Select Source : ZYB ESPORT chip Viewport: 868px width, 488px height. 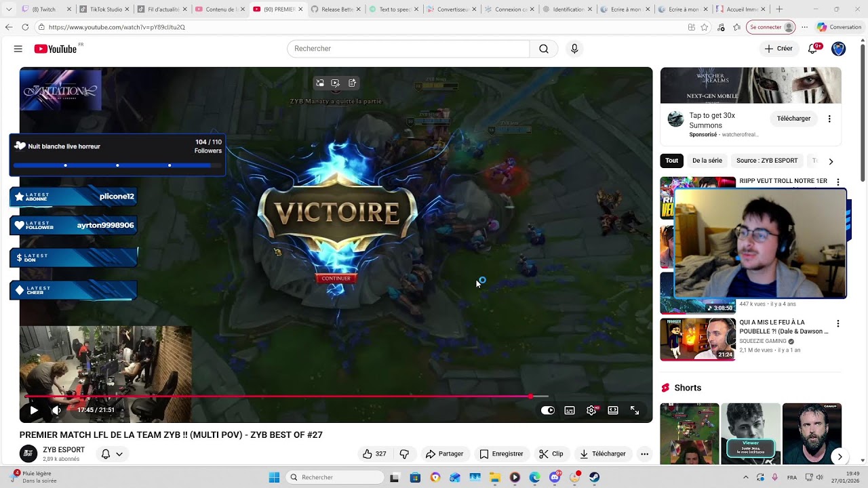point(767,161)
